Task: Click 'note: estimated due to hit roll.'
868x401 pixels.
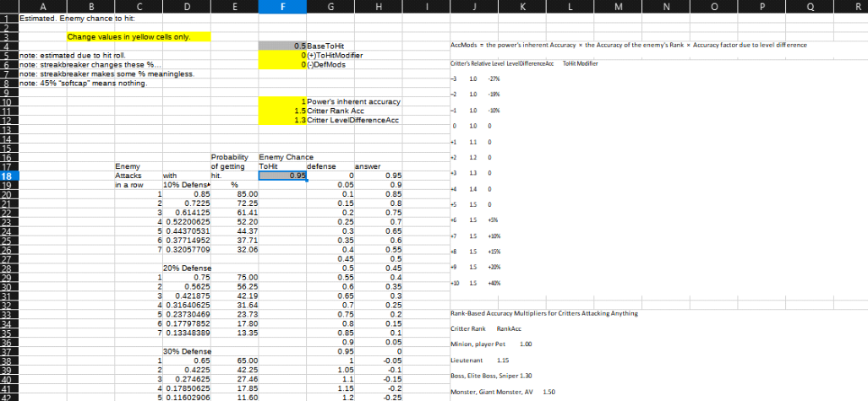Action: [x=73, y=56]
